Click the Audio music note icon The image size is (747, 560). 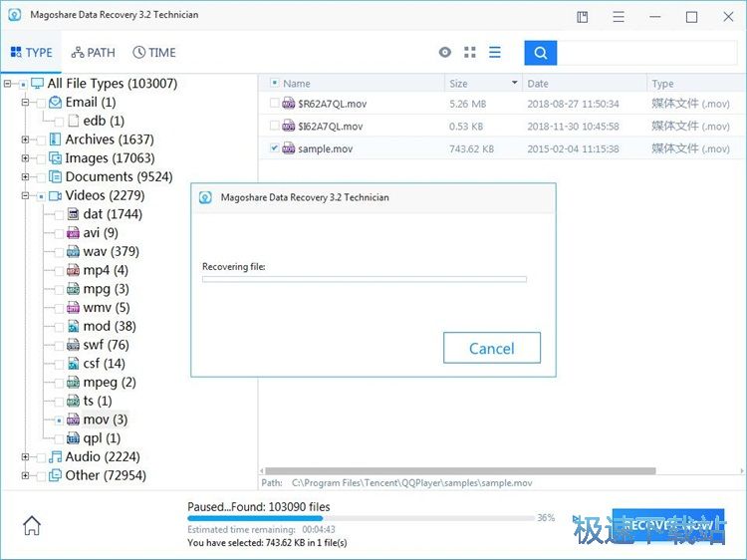click(55, 456)
